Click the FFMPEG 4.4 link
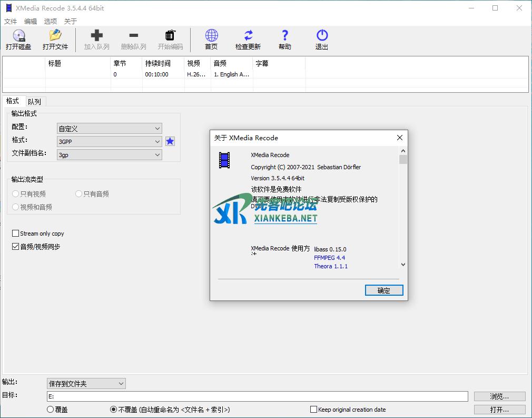 point(330,258)
